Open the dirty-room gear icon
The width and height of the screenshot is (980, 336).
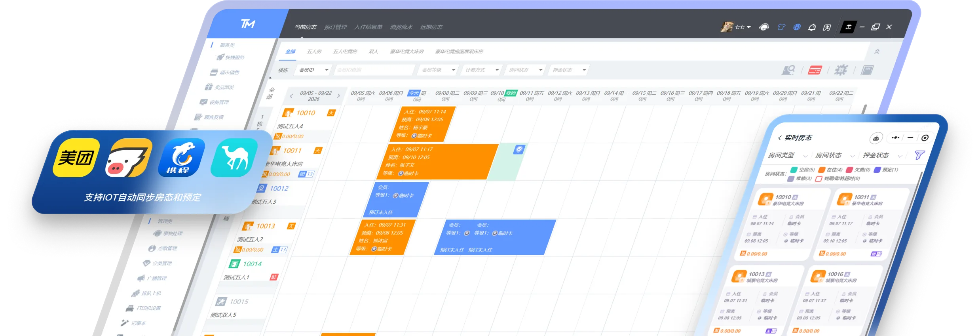point(841,70)
